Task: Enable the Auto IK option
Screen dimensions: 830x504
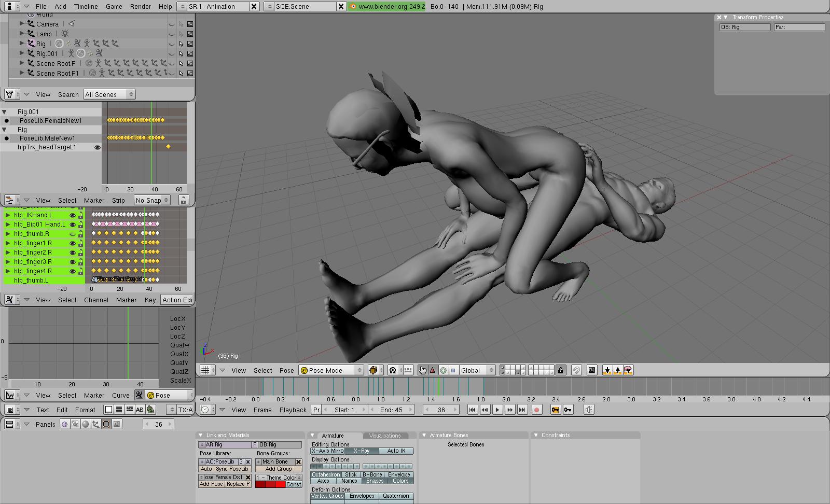Action: click(x=396, y=451)
